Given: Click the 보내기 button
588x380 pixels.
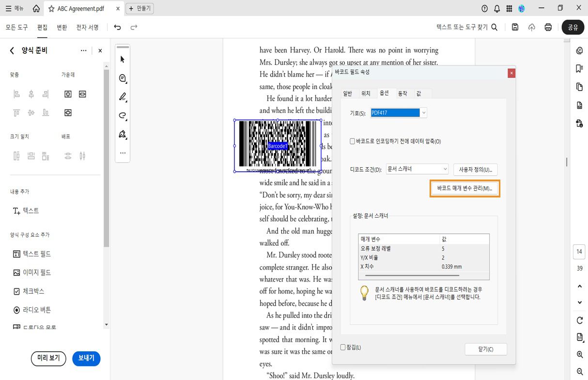Looking at the screenshot, I should pos(86,358).
